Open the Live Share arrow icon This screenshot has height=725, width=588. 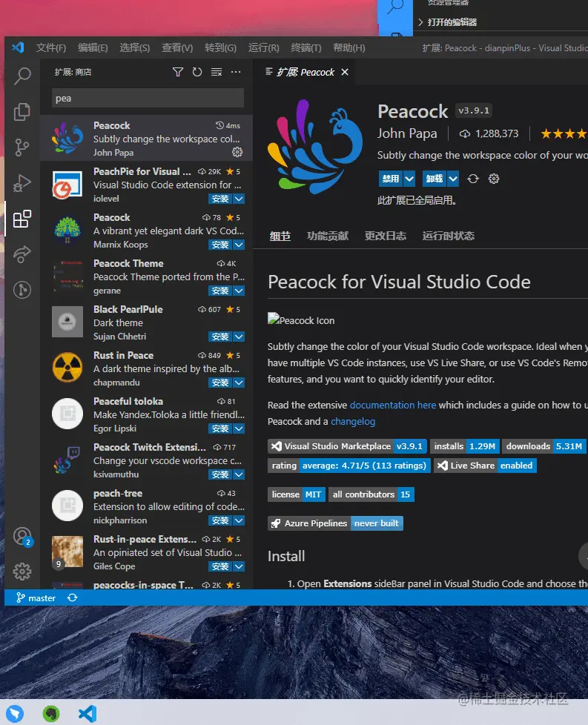pyautogui.click(x=22, y=254)
